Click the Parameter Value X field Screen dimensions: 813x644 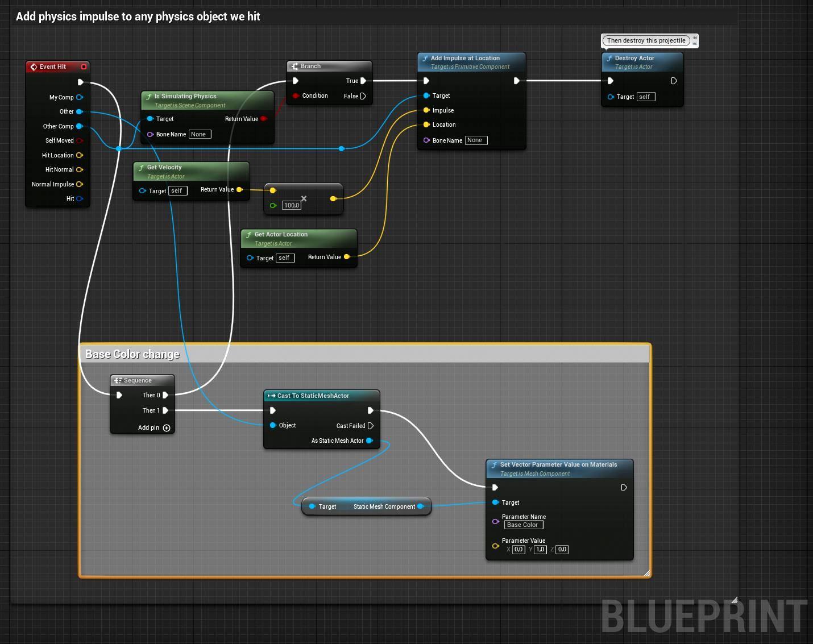point(519,549)
